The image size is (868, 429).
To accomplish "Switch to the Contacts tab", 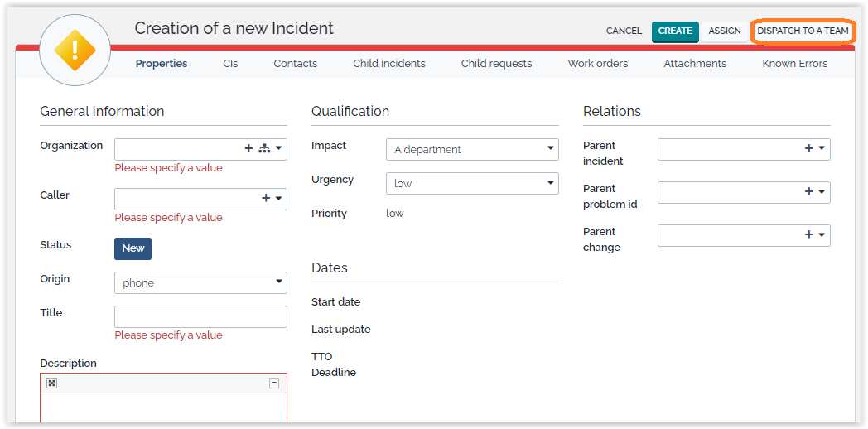I will 295,64.
